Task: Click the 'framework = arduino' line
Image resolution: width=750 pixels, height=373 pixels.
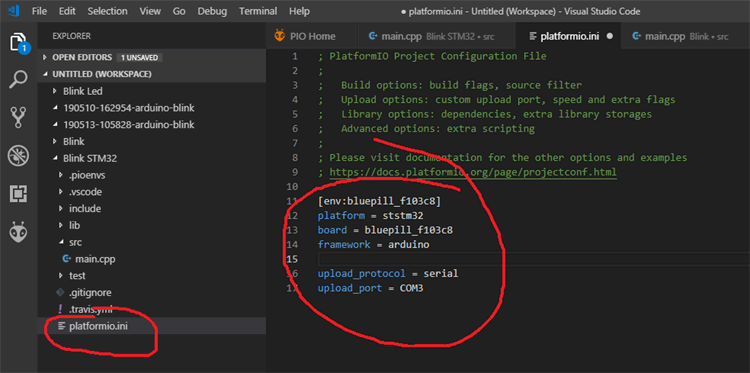Action: pyautogui.click(x=374, y=244)
